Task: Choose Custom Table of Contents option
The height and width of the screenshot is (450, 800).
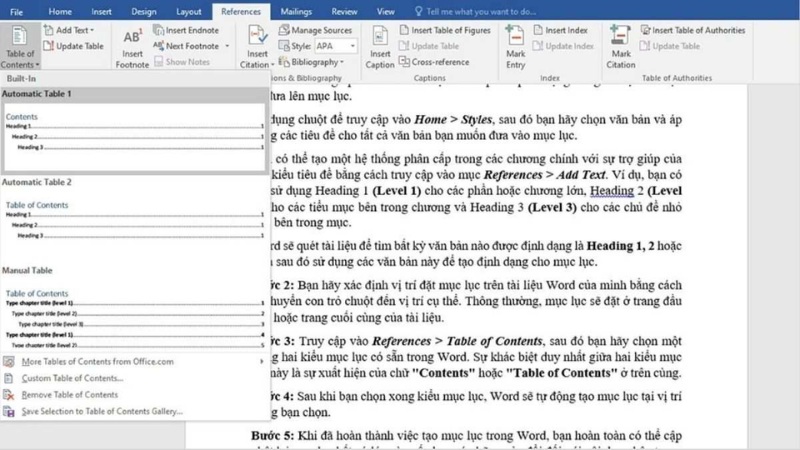Action: pyautogui.click(x=72, y=378)
